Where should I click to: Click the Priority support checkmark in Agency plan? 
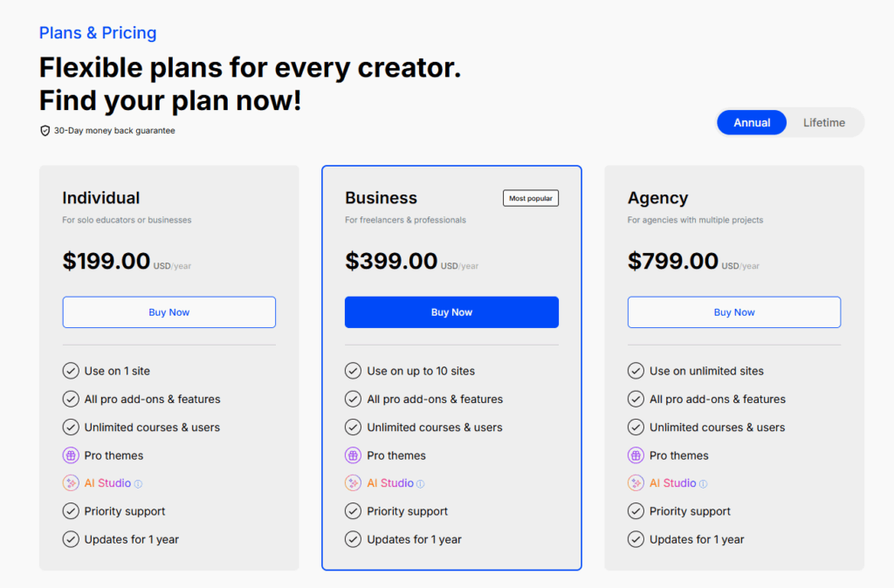636,511
